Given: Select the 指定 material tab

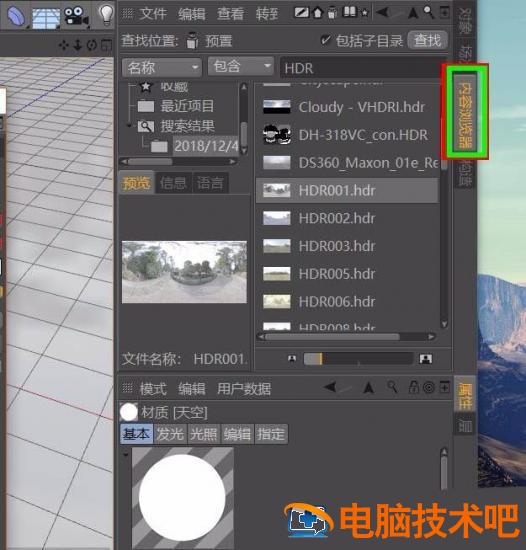Looking at the screenshot, I should click(271, 434).
